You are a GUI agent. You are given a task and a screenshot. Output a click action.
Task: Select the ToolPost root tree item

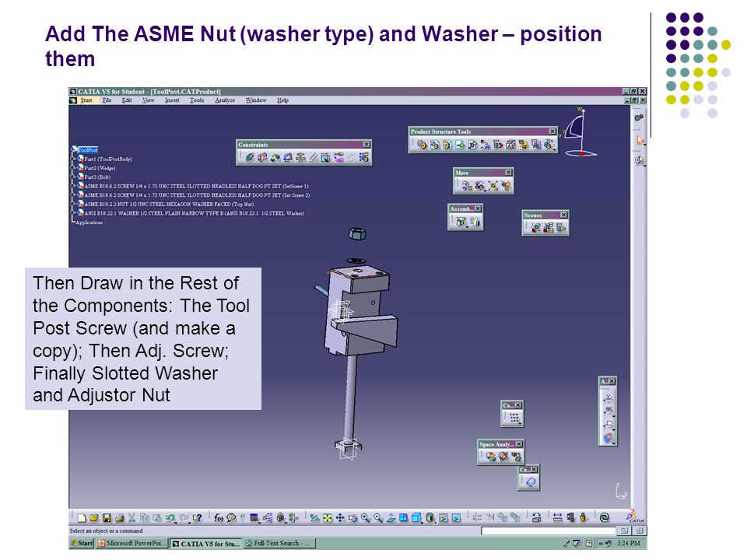tap(88, 150)
